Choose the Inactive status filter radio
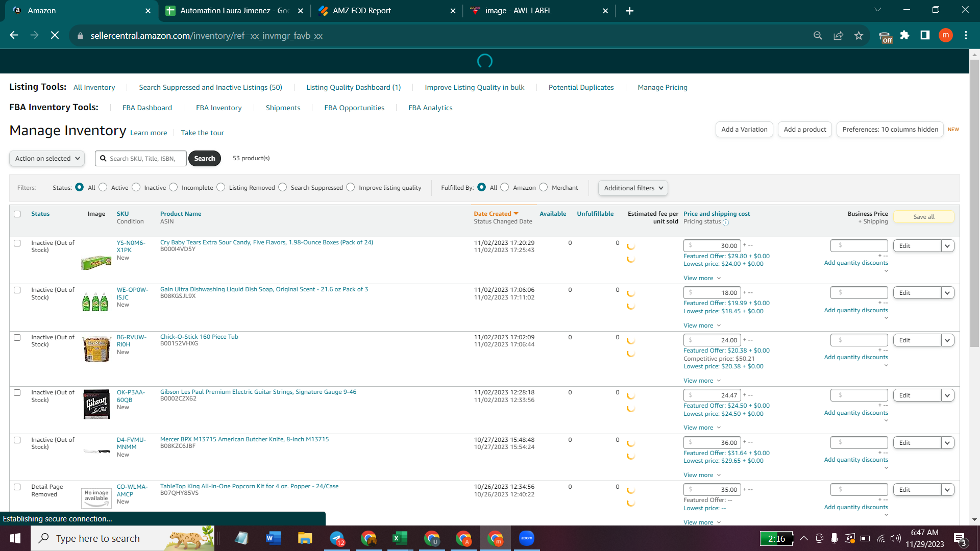This screenshot has width=980, height=551. (x=136, y=187)
